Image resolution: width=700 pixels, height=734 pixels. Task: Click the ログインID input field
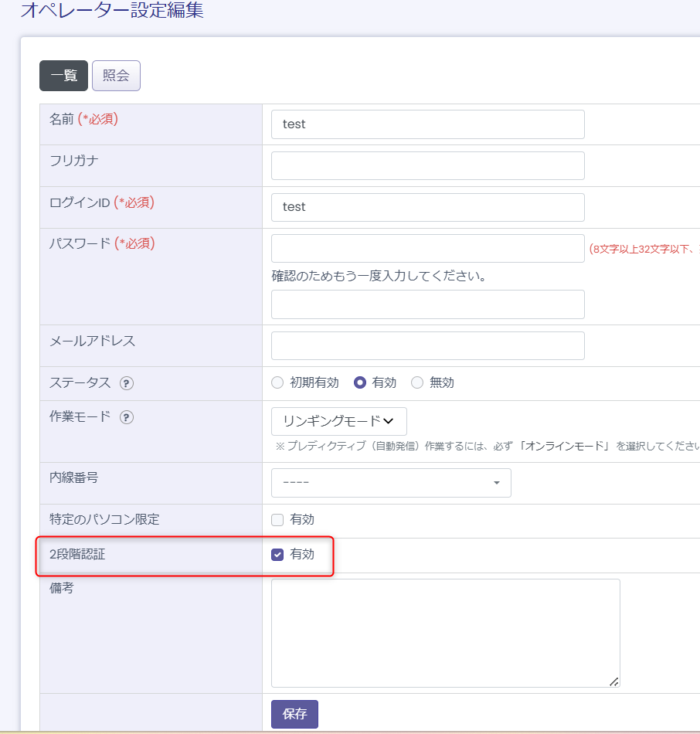point(427,207)
